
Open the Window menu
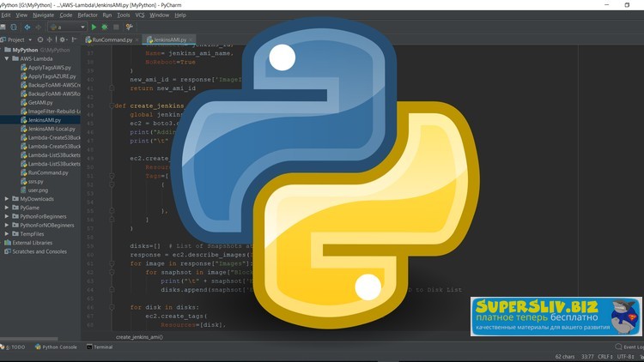coord(159,15)
